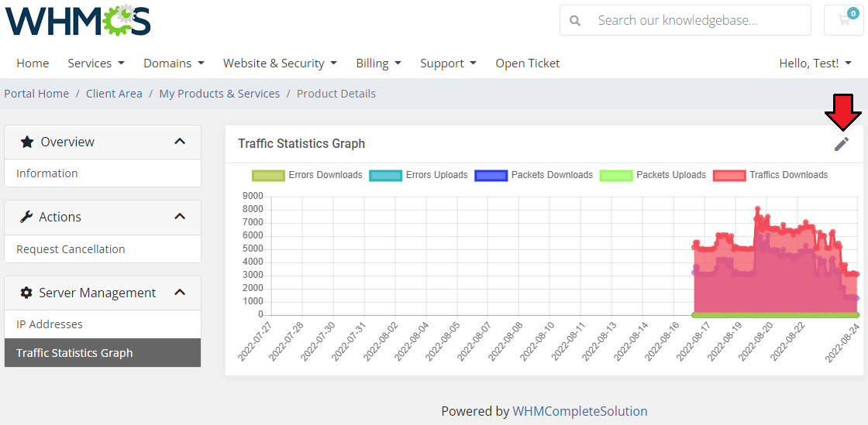This screenshot has height=425, width=868.
Task: Toggle Traffics Downloads legend swatch
Action: point(729,175)
